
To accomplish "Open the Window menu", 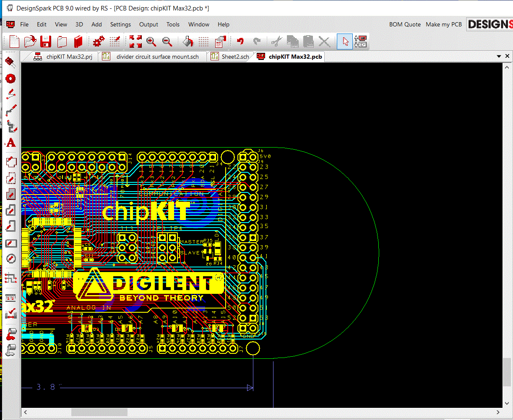I will [x=199, y=24].
